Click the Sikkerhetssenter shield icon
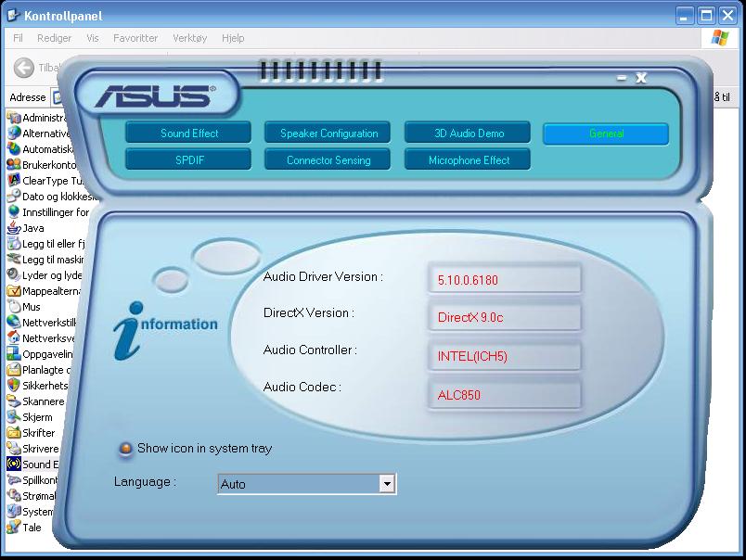 [x=14, y=385]
